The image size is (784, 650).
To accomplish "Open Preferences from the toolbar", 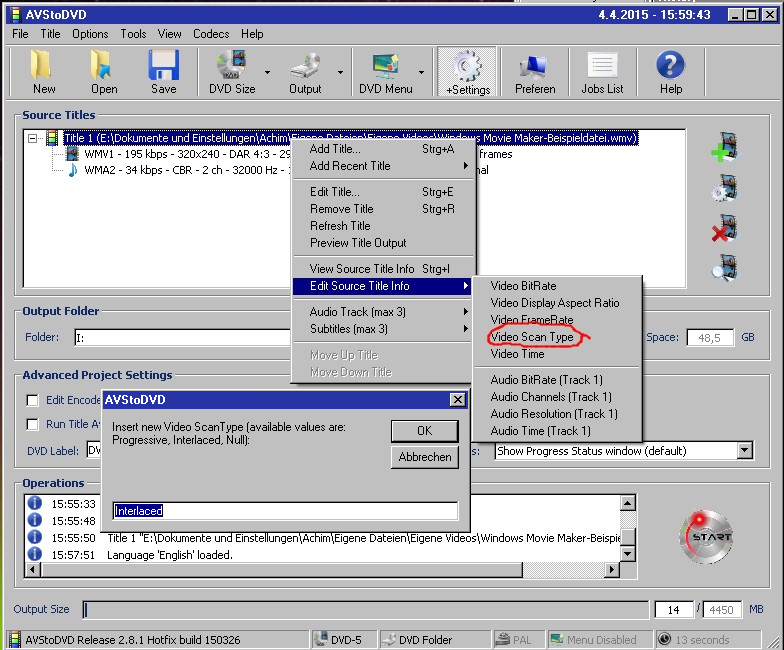I will coord(535,72).
